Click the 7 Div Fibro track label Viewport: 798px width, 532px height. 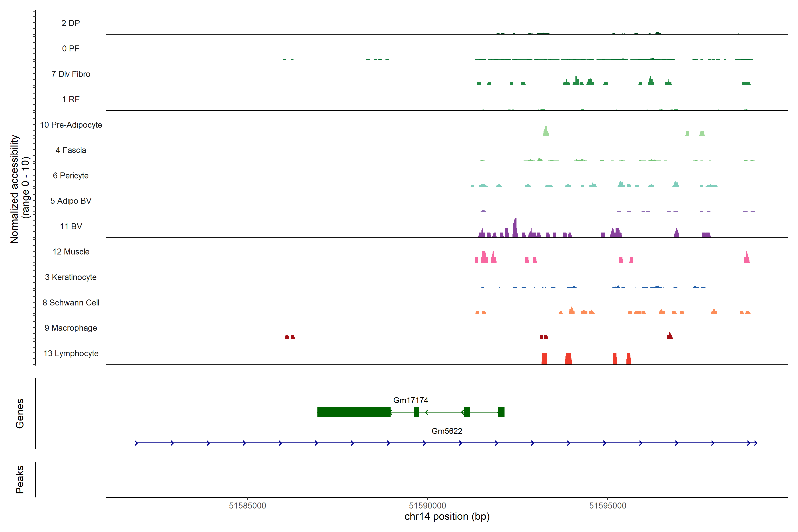70,74
